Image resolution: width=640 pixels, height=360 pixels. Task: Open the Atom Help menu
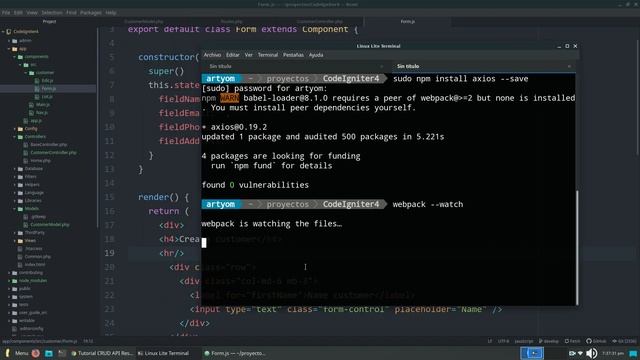(x=111, y=13)
